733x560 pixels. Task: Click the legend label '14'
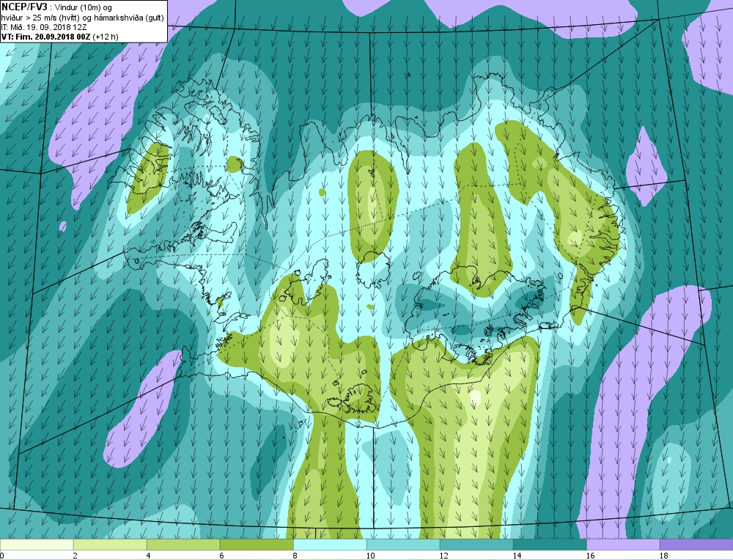pyautogui.click(x=517, y=556)
